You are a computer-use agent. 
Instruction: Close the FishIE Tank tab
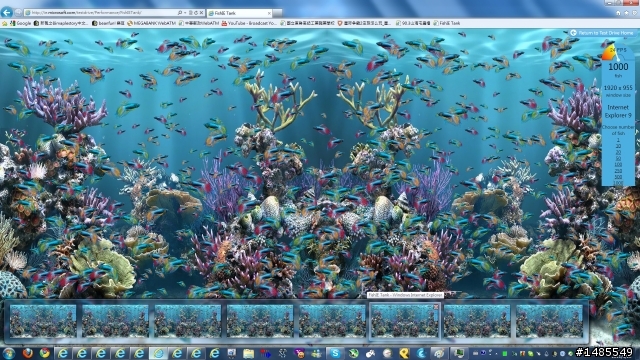pos(269,13)
